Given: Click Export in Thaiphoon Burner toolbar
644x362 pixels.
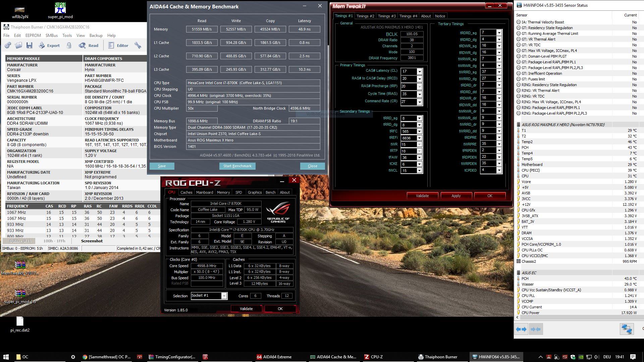Looking at the screenshot, I should (49, 45).
